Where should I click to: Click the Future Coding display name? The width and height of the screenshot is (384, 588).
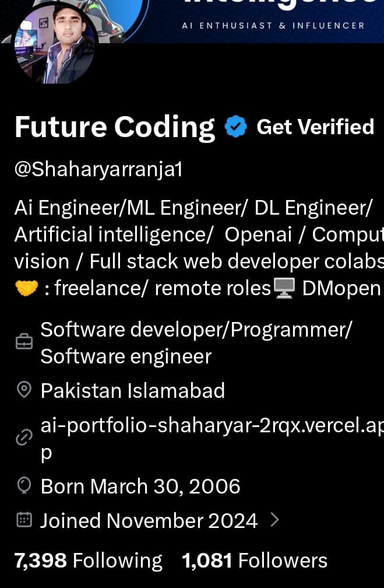coord(115,127)
